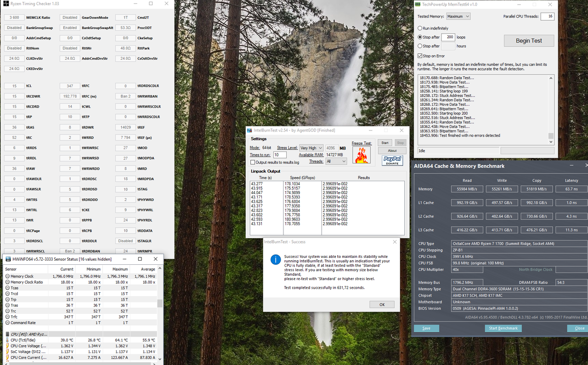This screenshot has height=365, width=588.
Task: Click the Test finished with no errors detected log line
Action: tap(460, 136)
